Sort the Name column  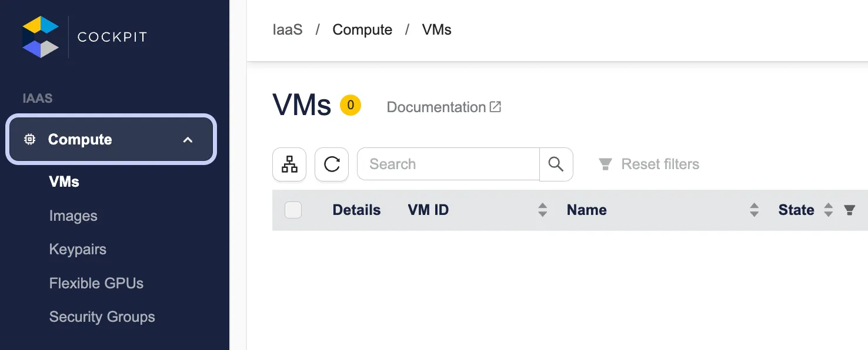click(x=753, y=210)
